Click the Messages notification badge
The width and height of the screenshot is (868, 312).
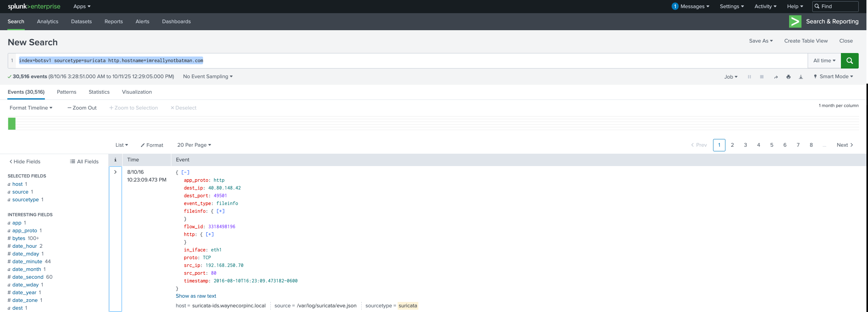coord(675,7)
